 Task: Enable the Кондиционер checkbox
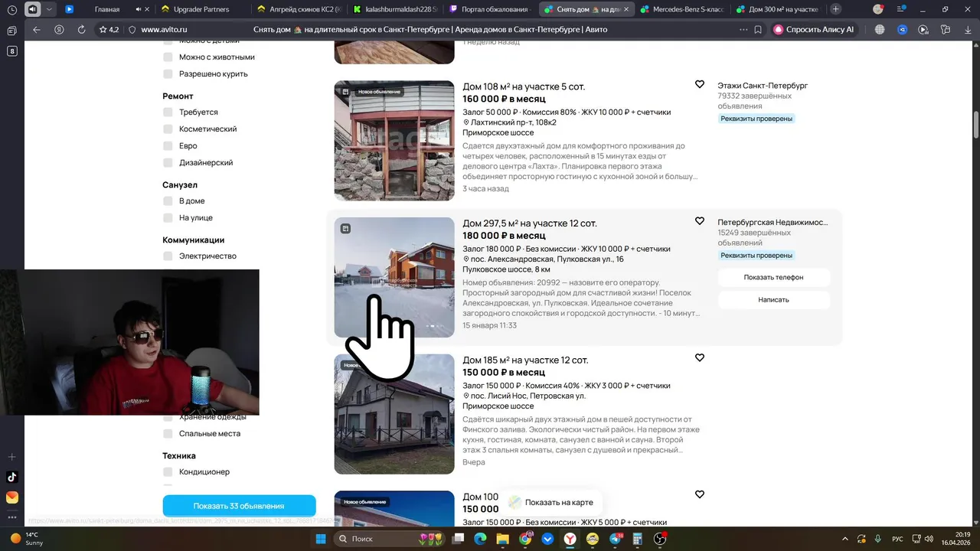[168, 472]
